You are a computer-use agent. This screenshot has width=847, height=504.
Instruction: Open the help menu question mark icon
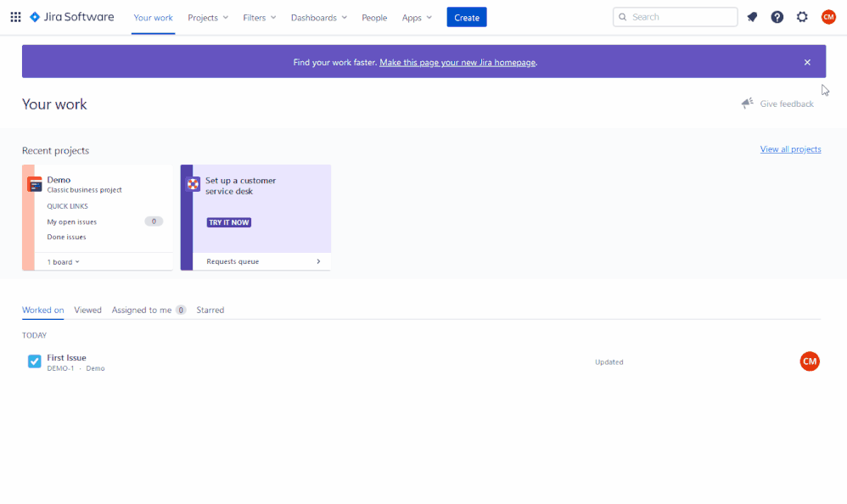777,16
